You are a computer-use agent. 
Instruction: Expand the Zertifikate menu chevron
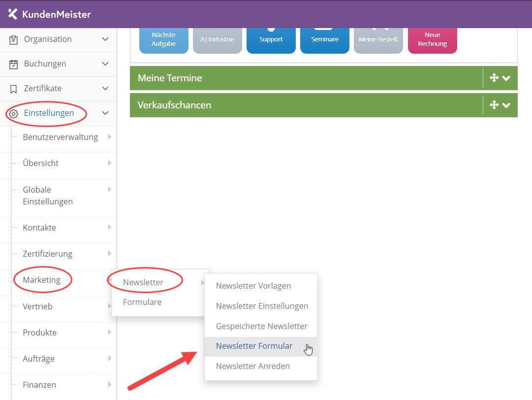(105, 88)
